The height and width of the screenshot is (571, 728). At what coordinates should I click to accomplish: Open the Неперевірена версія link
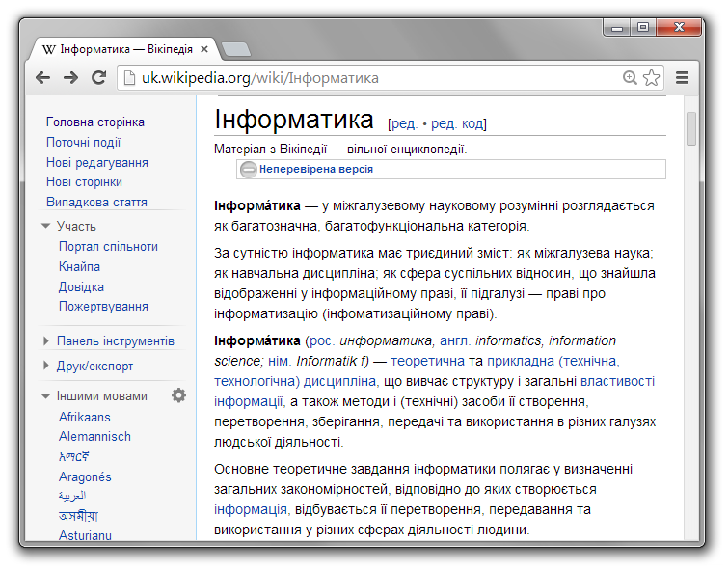[x=315, y=169]
